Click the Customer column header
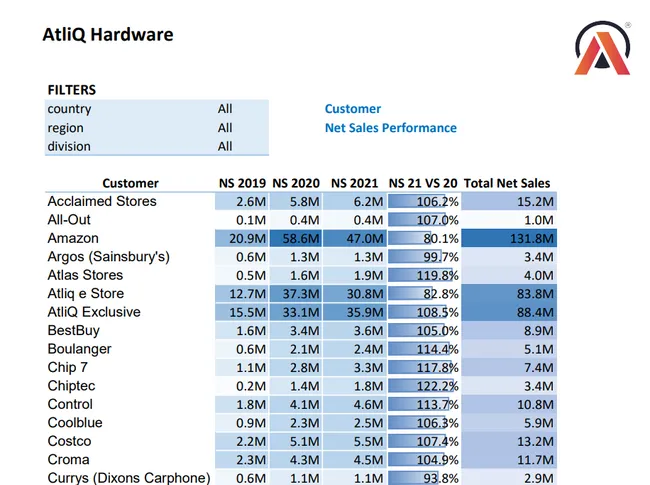This screenshot has width=650, height=485. 130,183
